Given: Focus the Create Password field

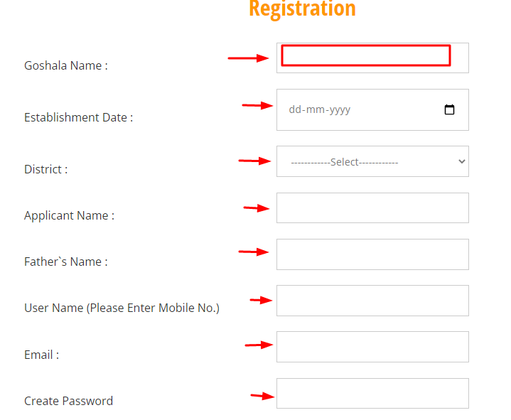Looking at the screenshot, I should (372, 393).
